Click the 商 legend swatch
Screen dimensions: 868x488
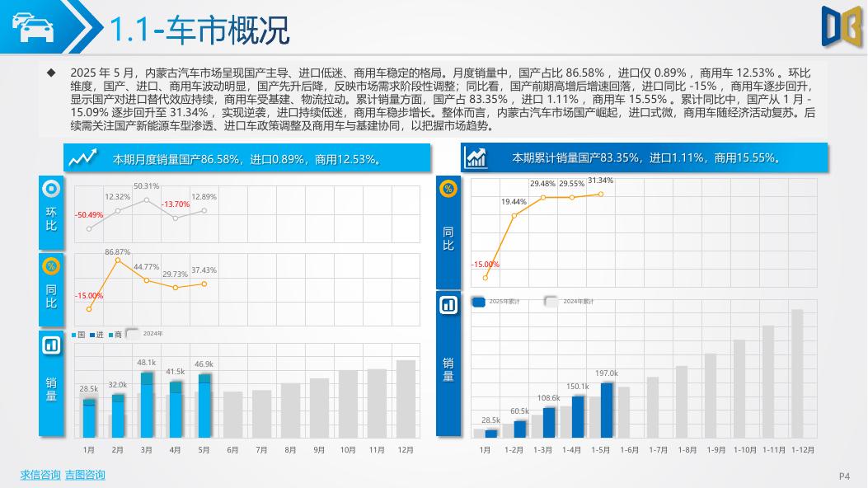click(x=110, y=335)
